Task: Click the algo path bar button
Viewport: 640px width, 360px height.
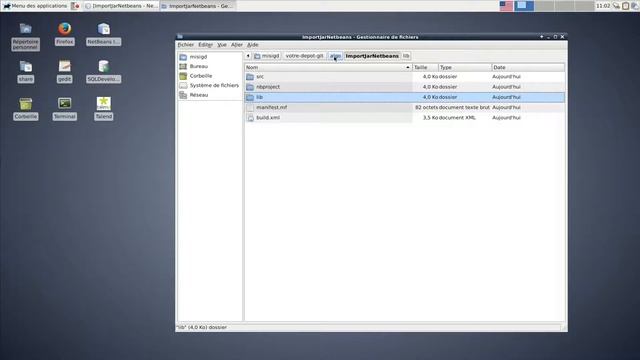Action: (x=335, y=56)
